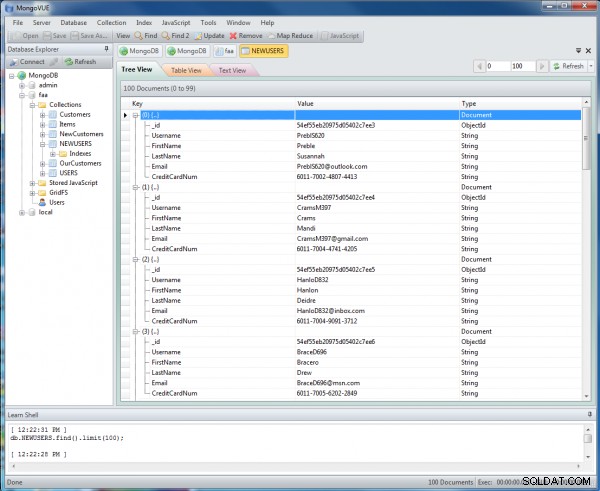Switch to Table View tab
The image size is (600, 491).
pyautogui.click(x=186, y=70)
